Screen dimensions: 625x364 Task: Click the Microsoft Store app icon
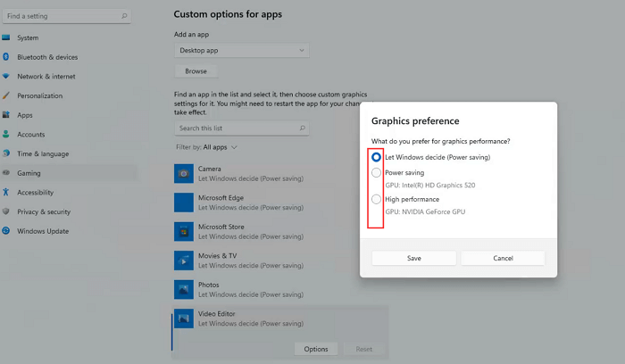pyautogui.click(x=184, y=232)
